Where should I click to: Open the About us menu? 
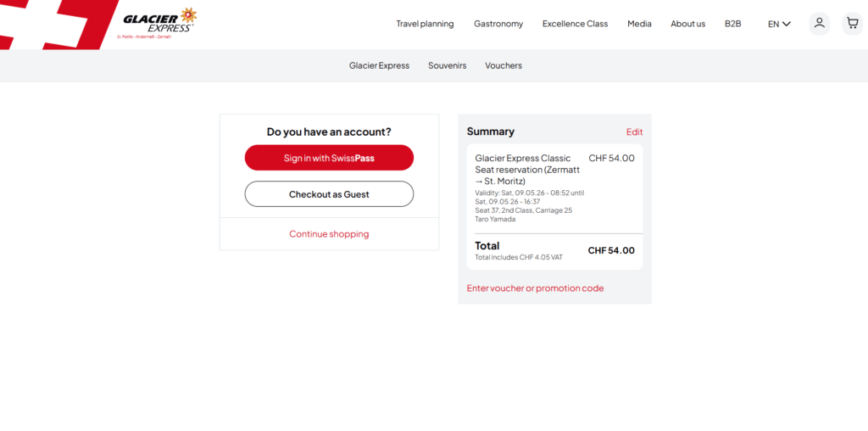coord(687,24)
